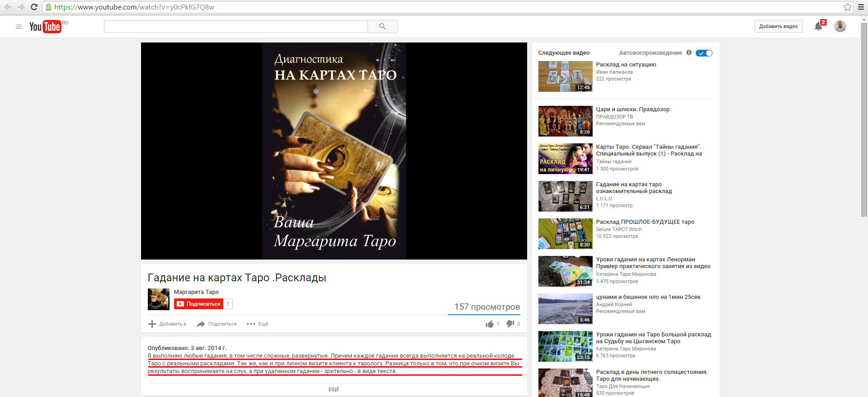Click the 157 просмотров view count
868x397 pixels.
tap(487, 307)
